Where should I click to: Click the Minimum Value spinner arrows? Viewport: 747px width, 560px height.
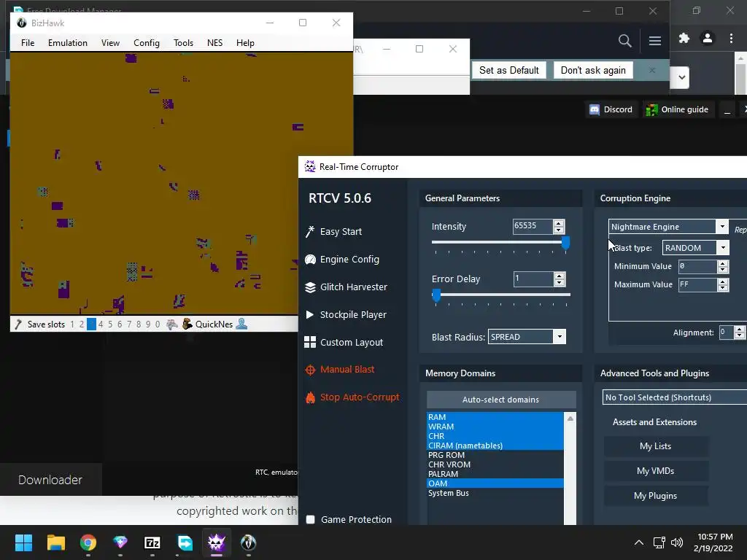pyautogui.click(x=723, y=266)
